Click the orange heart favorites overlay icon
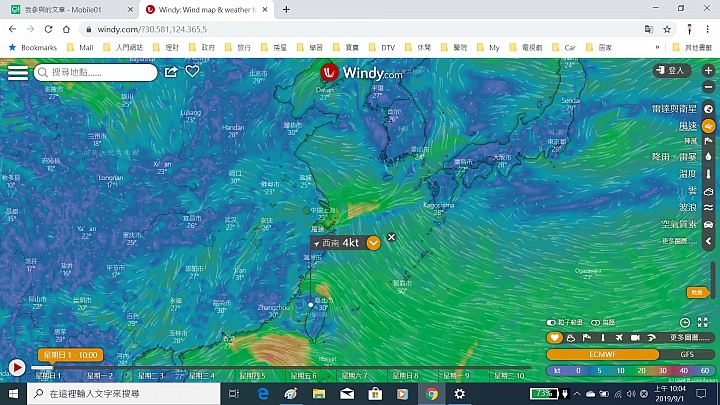720x405 pixels. (x=555, y=338)
